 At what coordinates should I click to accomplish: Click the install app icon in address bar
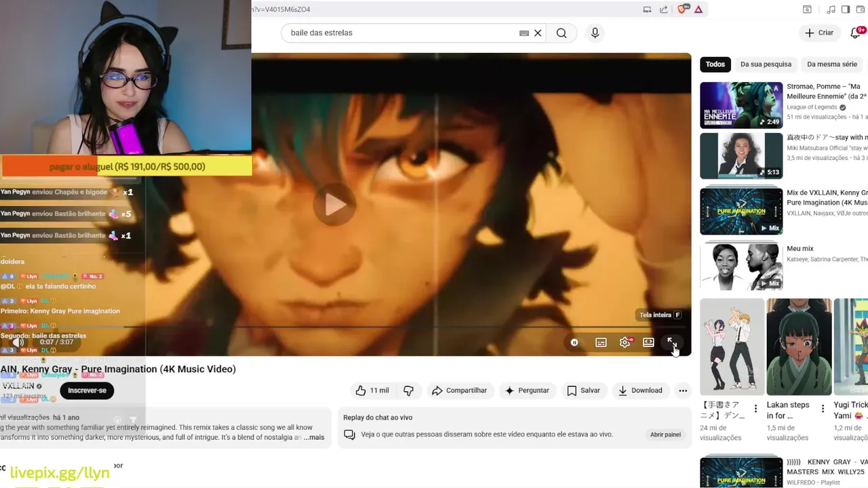pos(647,9)
